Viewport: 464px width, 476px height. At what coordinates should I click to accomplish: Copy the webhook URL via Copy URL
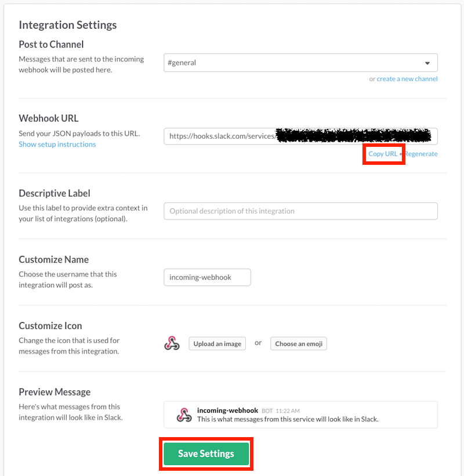tap(383, 154)
